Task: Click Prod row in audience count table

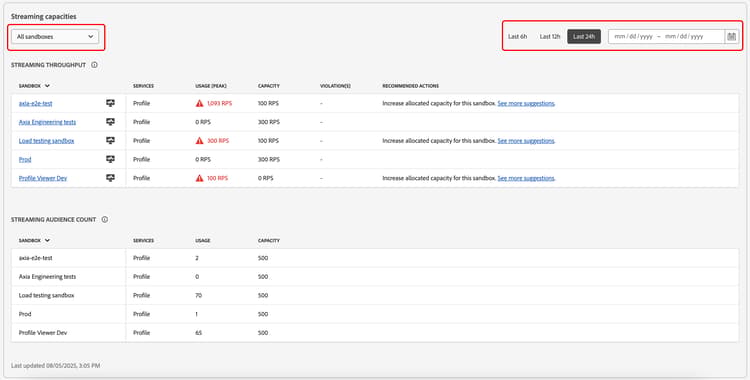Action: [375, 314]
